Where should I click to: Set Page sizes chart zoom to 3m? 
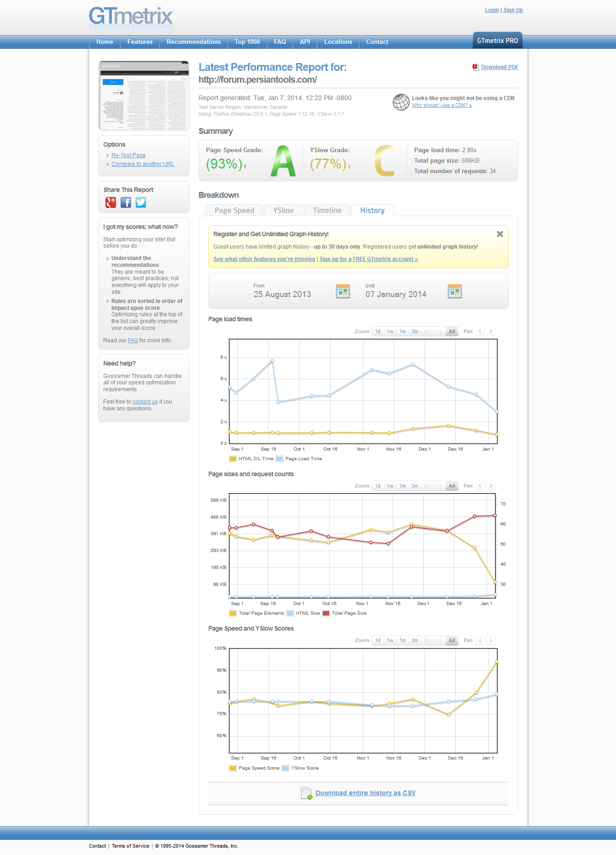coord(415,486)
